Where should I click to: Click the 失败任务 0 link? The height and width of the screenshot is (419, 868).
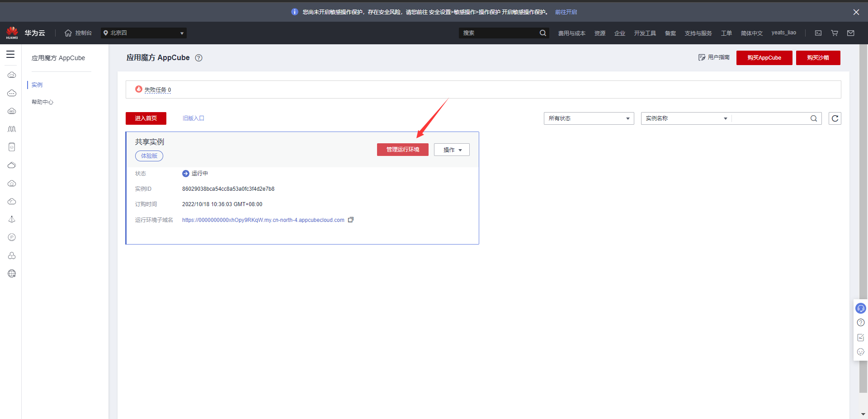coord(157,90)
